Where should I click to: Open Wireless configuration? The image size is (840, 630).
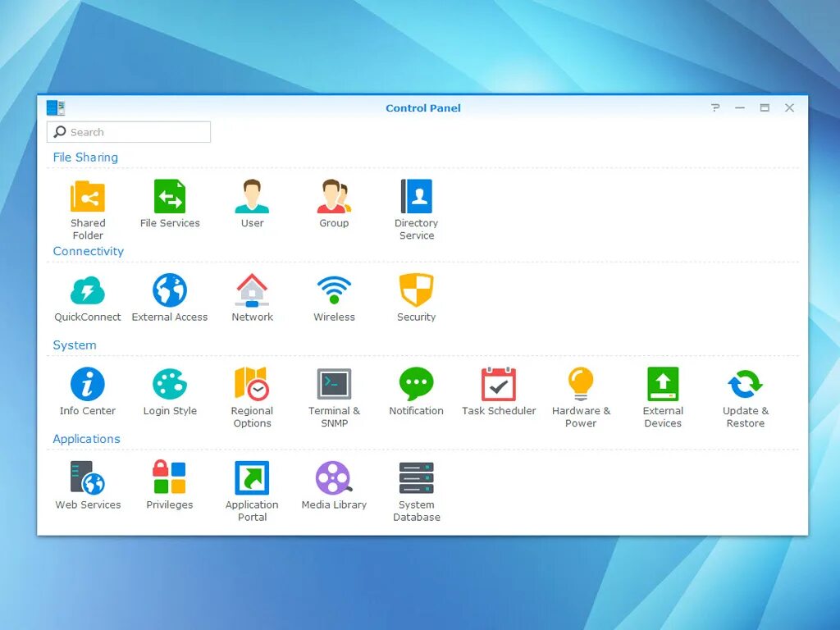tap(334, 291)
